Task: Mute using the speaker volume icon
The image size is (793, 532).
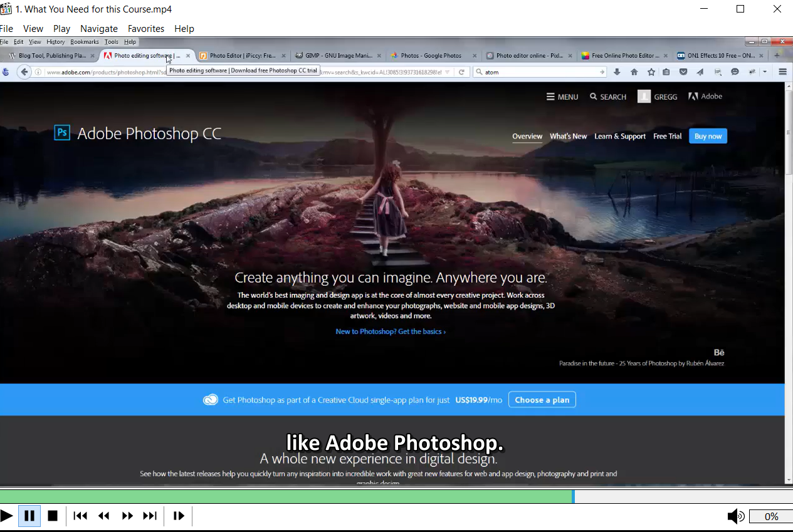Action: [x=735, y=516]
